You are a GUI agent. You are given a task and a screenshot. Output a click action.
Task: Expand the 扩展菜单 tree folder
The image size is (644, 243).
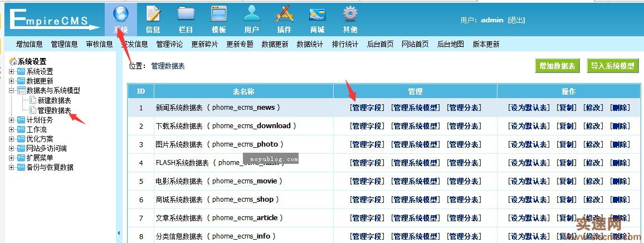coord(12,158)
